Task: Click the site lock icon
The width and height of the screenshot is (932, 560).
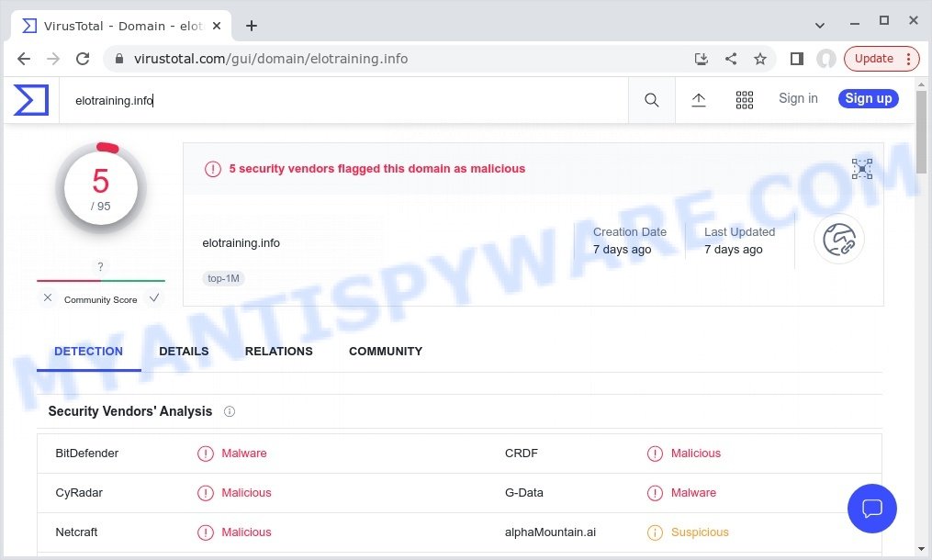Action: click(118, 59)
